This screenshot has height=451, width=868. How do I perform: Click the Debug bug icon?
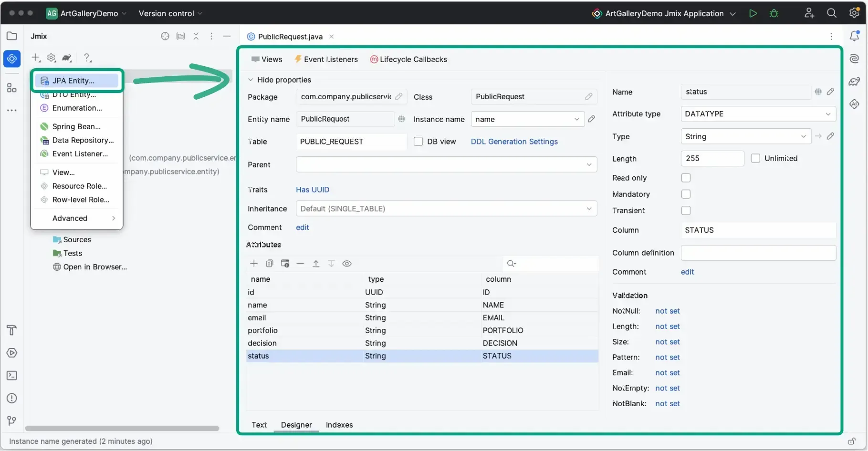click(774, 13)
